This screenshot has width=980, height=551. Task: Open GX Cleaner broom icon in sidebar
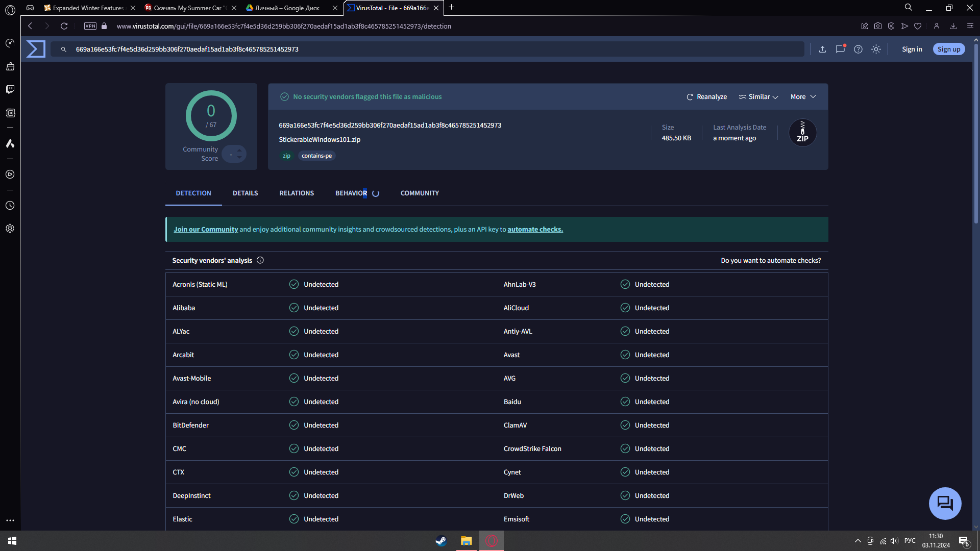click(10, 66)
